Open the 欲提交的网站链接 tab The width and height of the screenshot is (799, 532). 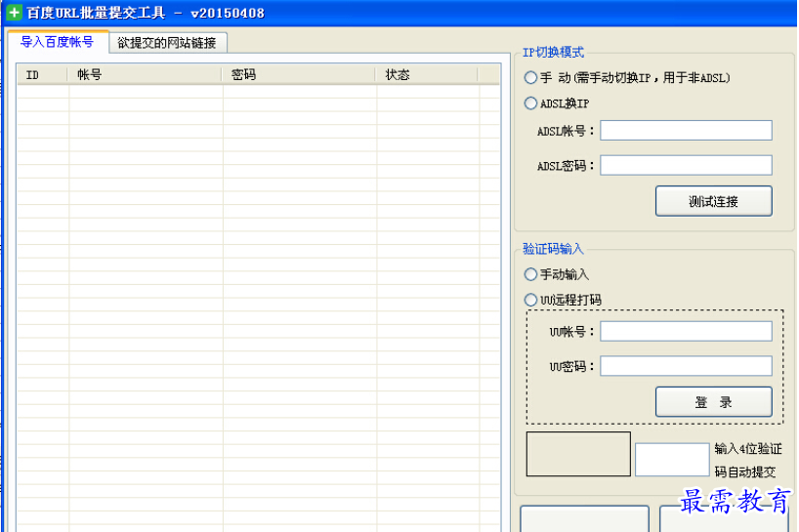[x=167, y=43]
